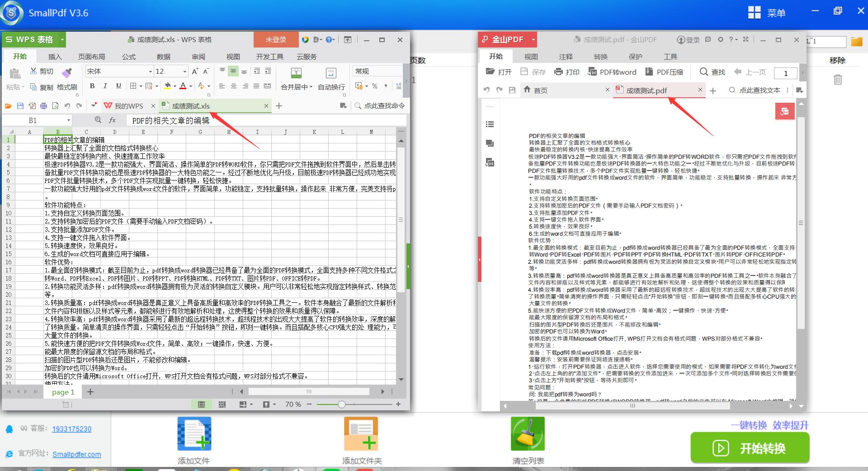Click the Copy (复制) icon in WPS
This screenshot has height=471, width=868.
[x=33, y=87]
